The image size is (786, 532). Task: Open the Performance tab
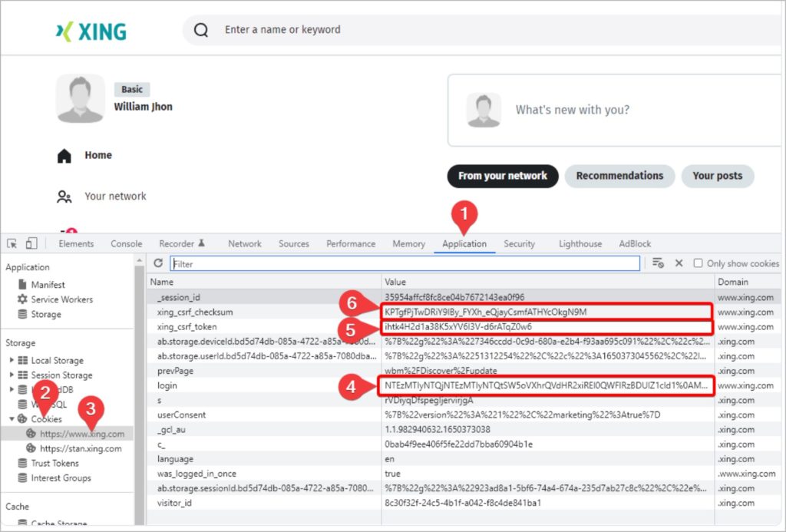point(351,243)
